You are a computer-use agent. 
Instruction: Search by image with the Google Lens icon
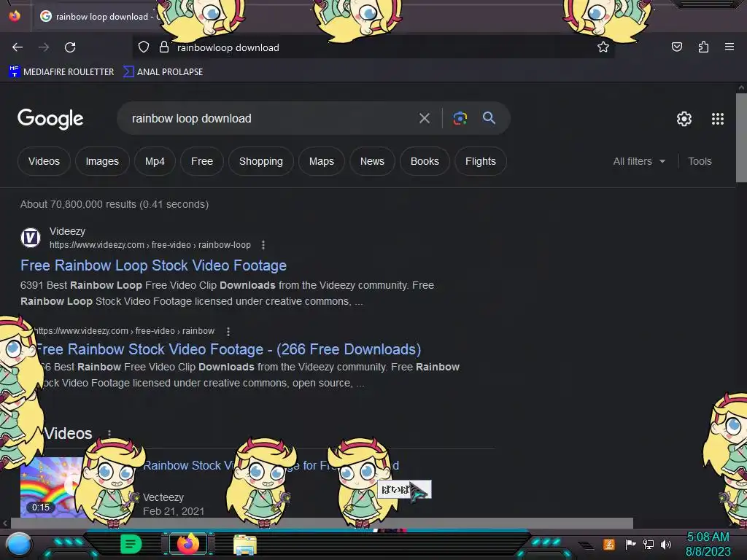[460, 118]
